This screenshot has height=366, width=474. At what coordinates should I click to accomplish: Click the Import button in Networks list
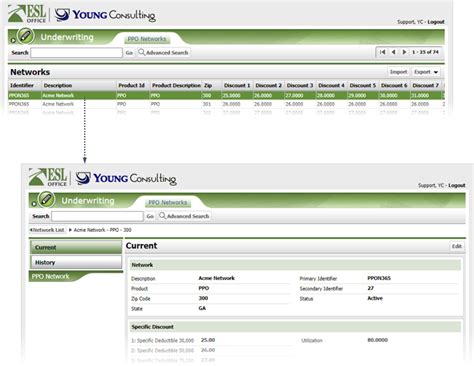(398, 72)
